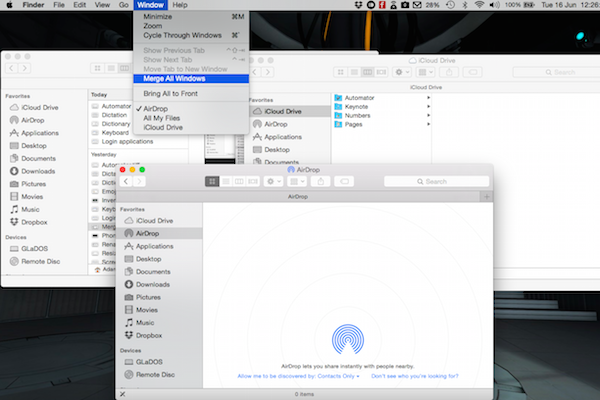Screen dimensions: 600x400
Task: Open the Finder menu
Action: [x=33, y=5]
